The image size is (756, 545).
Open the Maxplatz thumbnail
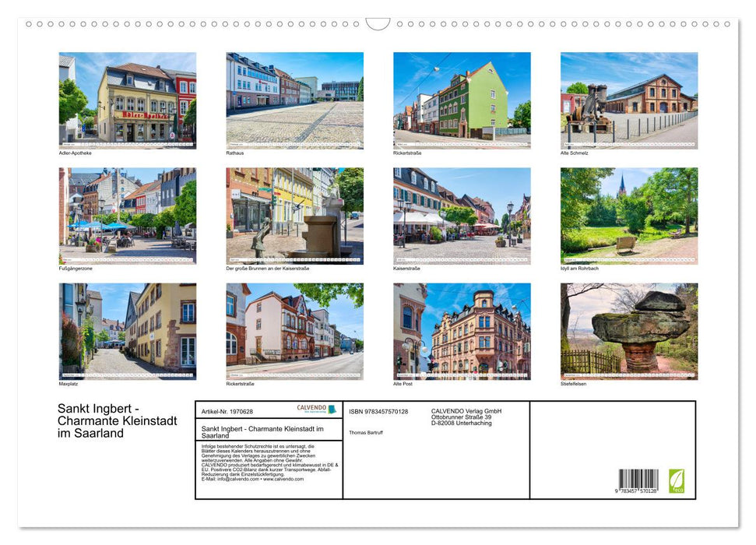[x=126, y=330]
